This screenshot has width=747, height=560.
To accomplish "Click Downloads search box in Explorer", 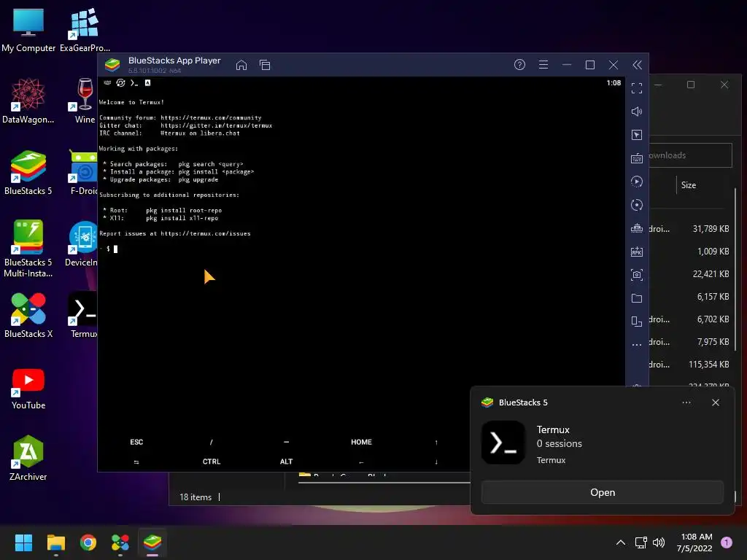I will 690,155.
